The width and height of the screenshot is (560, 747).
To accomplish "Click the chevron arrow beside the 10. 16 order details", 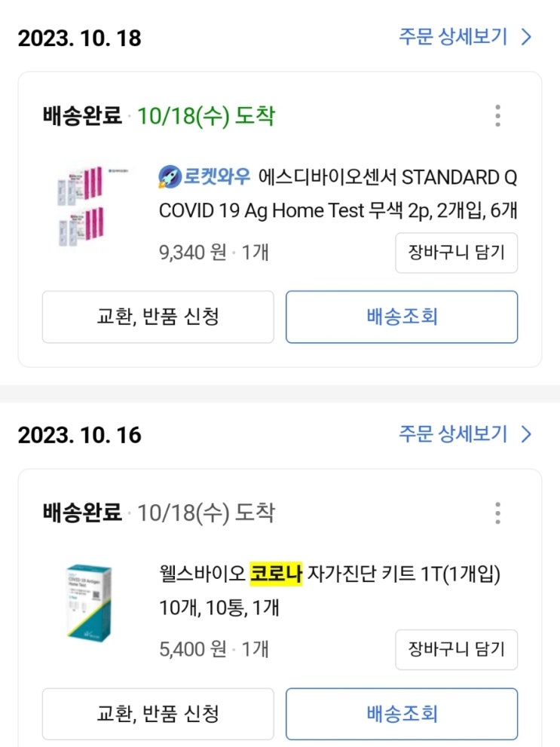I will 527,434.
